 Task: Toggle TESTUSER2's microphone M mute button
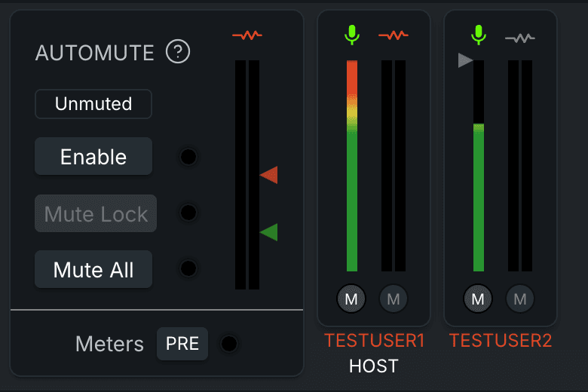point(478,299)
